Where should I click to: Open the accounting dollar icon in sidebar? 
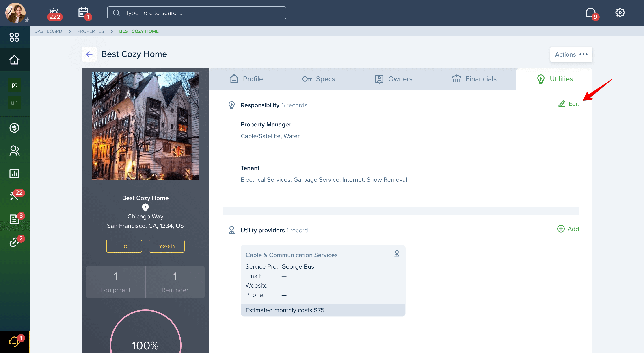tap(14, 128)
